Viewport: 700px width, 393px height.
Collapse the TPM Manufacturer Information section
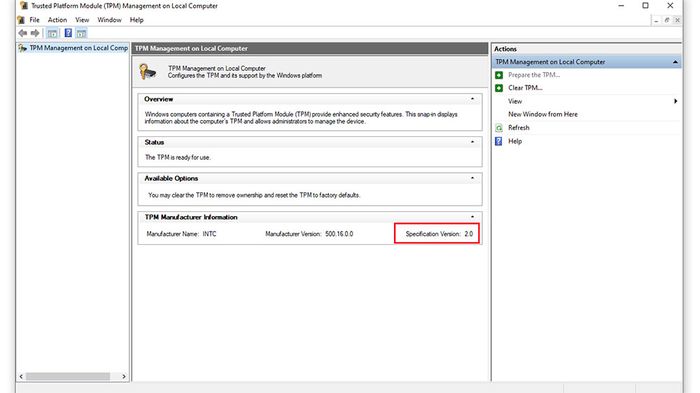[x=472, y=217]
